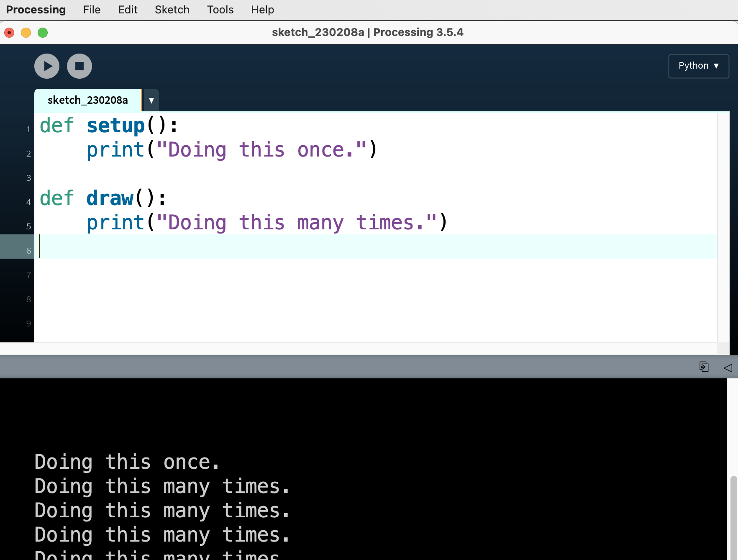Select the sketch_230208a tab
Screen dimensions: 738x560
pos(88,100)
